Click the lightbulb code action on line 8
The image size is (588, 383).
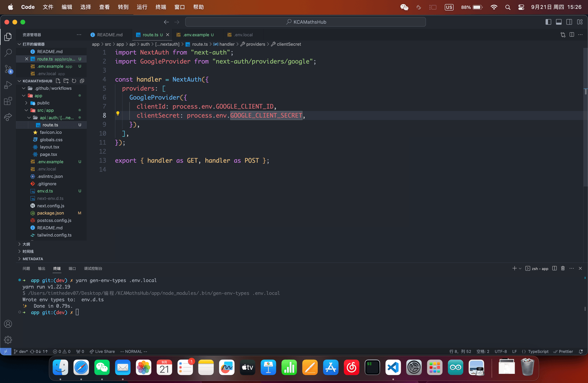click(118, 113)
